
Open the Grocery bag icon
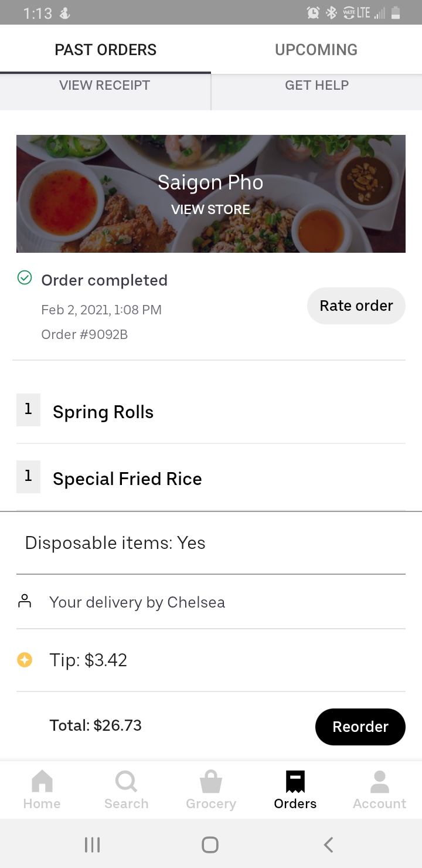(x=210, y=782)
